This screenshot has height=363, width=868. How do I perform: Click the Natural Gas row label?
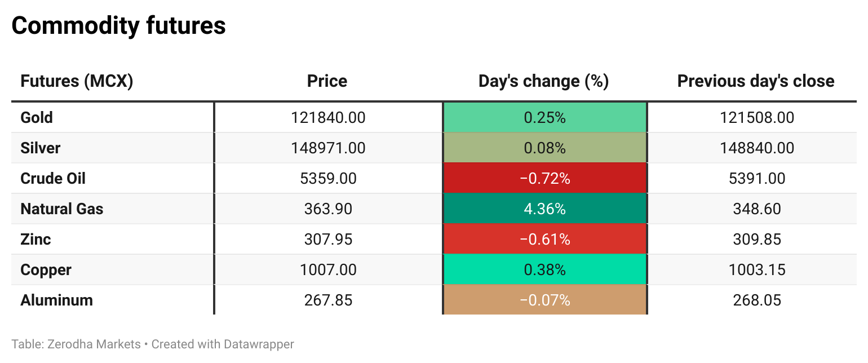click(x=62, y=209)
